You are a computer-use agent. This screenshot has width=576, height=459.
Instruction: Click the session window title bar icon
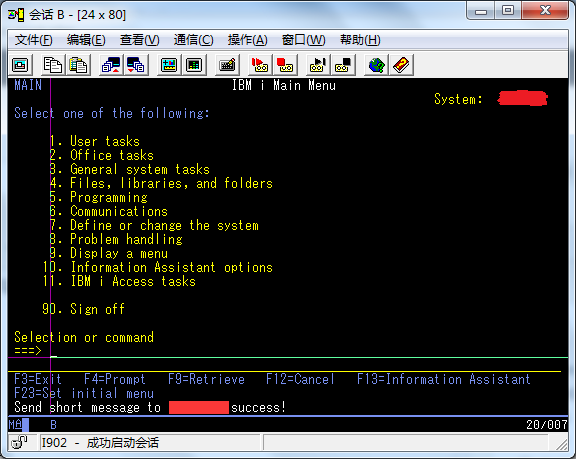16,15
